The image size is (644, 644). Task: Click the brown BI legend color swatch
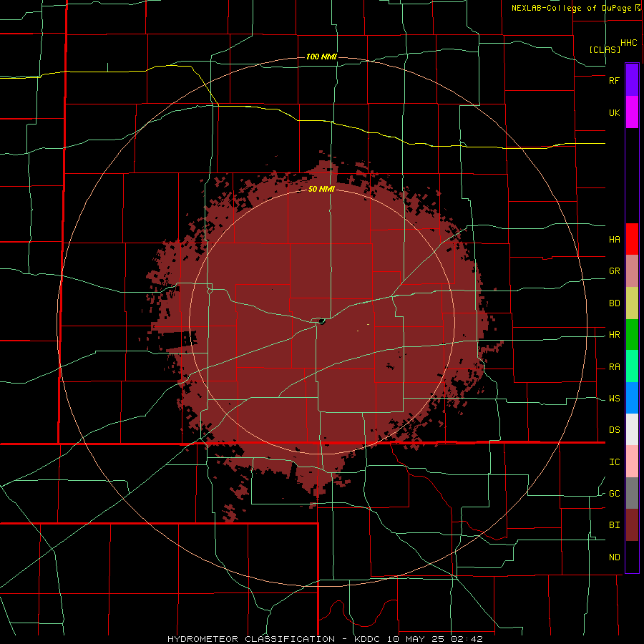[632, 525]
